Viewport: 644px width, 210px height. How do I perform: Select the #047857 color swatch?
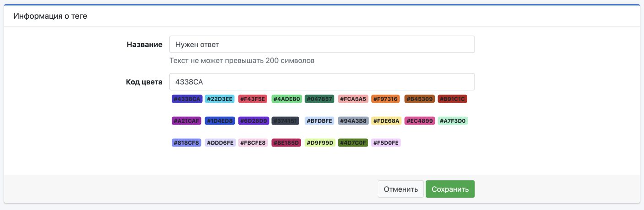click(x=320, y=99)
